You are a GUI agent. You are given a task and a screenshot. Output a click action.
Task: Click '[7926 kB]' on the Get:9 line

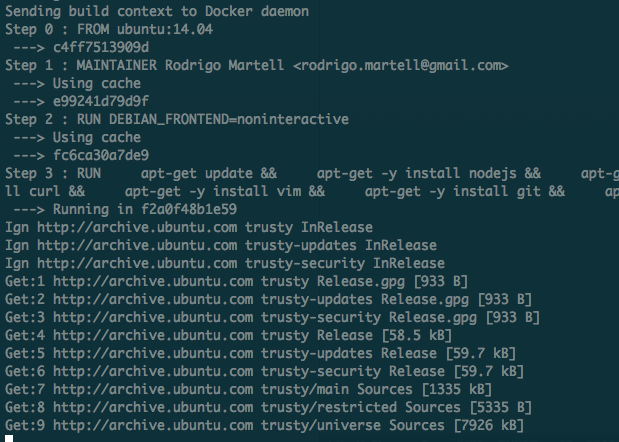coord(489,425)
